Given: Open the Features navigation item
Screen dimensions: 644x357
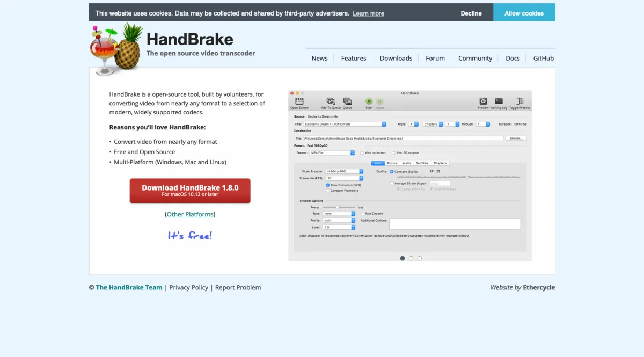Looking at the screenshot, I should [x=354, y=58].
